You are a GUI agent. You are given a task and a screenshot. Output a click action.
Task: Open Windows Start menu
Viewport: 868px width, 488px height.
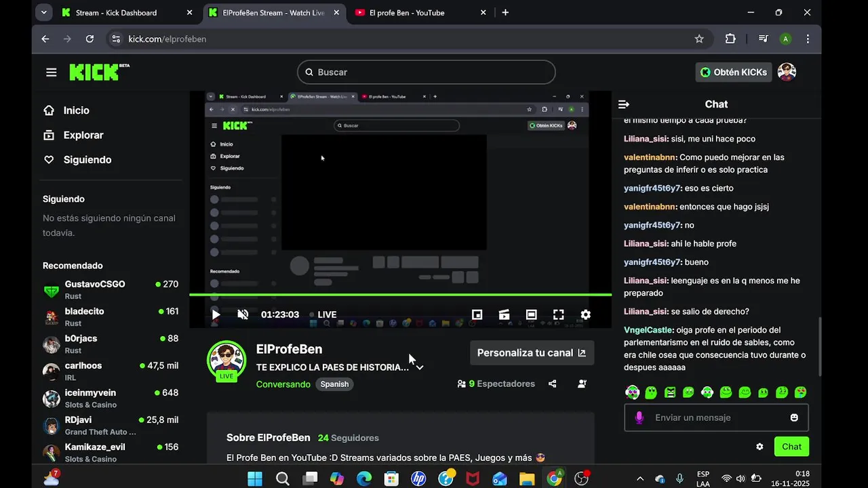(255, 479)
